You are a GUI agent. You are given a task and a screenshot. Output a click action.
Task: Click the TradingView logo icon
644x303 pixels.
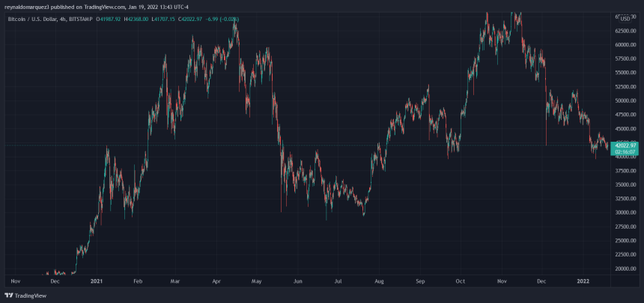pos(10,295)
